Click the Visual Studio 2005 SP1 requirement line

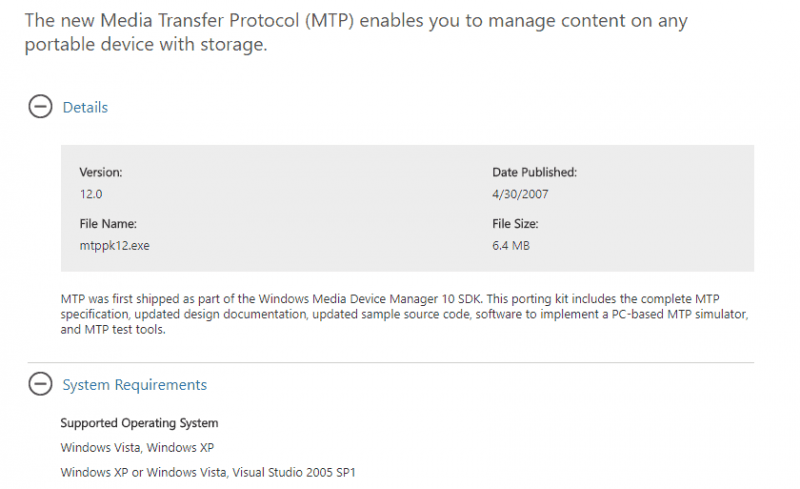[x=208, y=472]
